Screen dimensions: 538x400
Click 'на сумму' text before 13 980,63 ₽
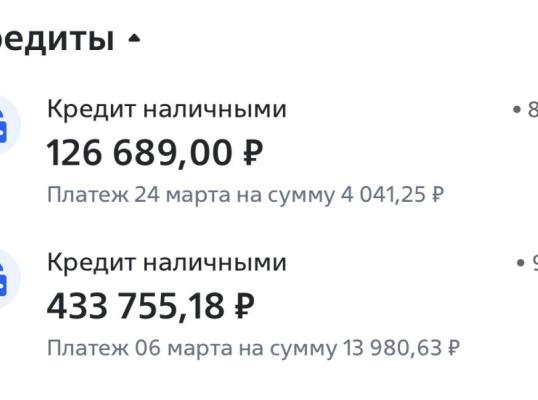[x=288, y=349]
